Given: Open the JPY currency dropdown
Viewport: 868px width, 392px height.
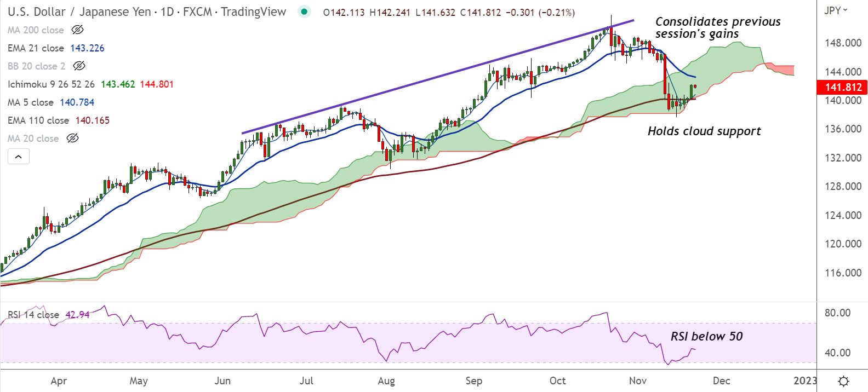Looking at the screenshot, I should 836,10.
